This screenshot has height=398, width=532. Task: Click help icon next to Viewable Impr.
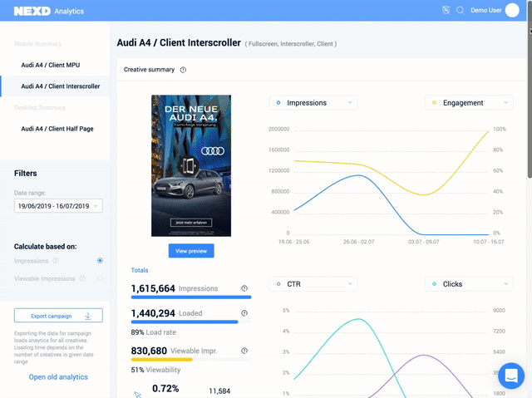click(x=244, y=351)
